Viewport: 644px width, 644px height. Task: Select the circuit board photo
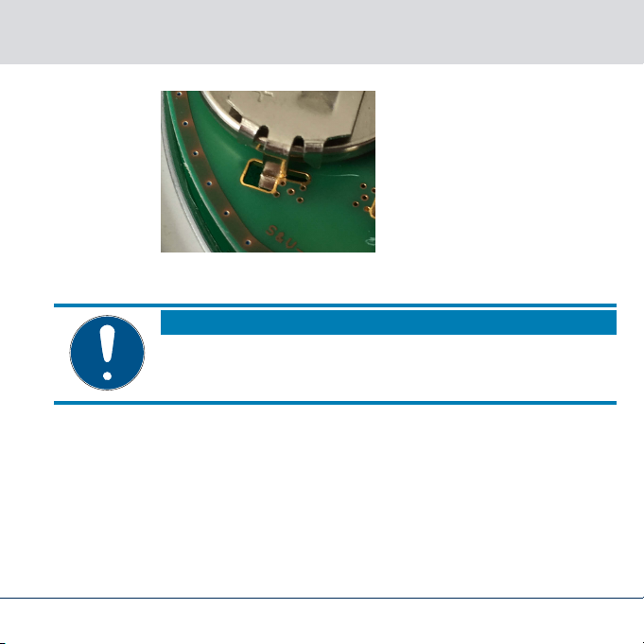pos(268,171)
